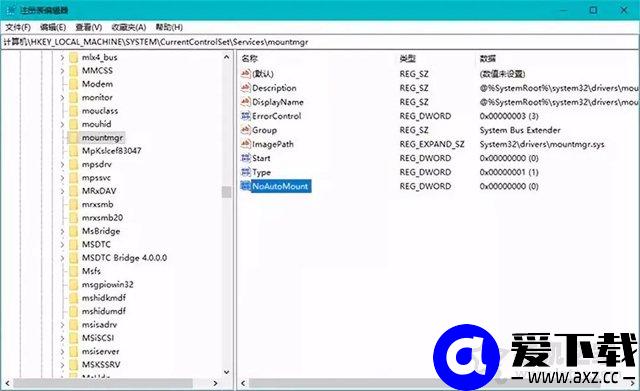Expand the mlx4_bus tree node

click(x=62, y=58)
